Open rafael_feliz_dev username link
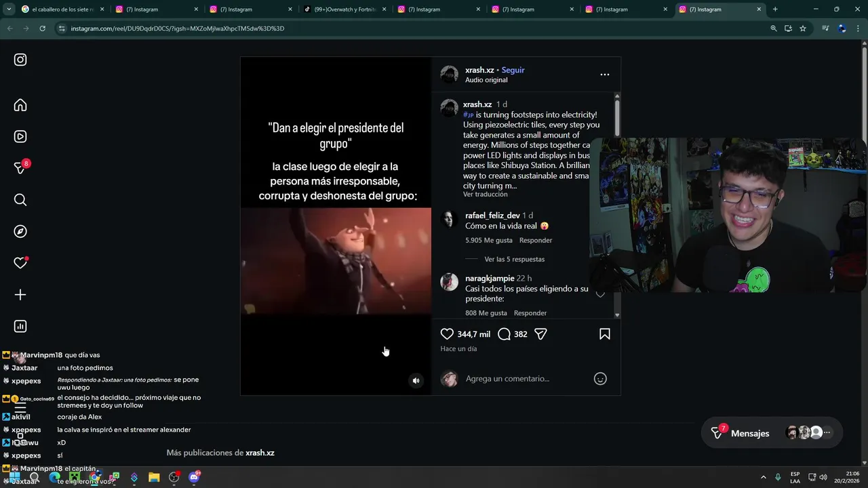 pos(492,216)
